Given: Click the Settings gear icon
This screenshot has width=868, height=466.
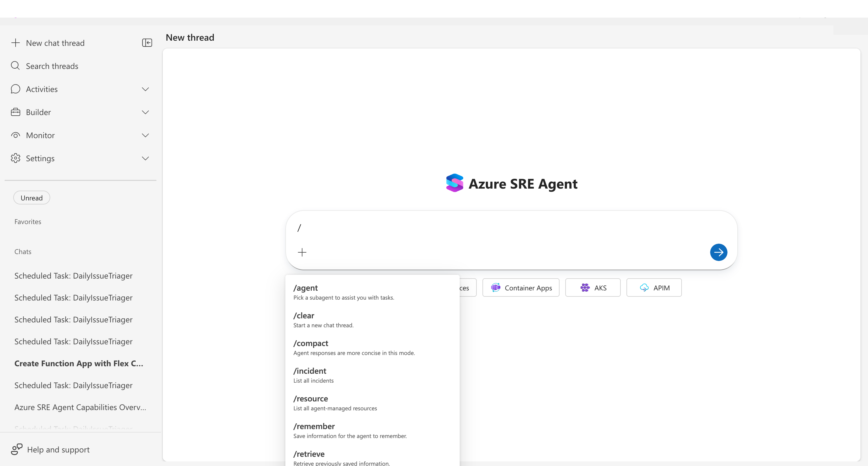Looking at the screenshot, I should [16, 158].
